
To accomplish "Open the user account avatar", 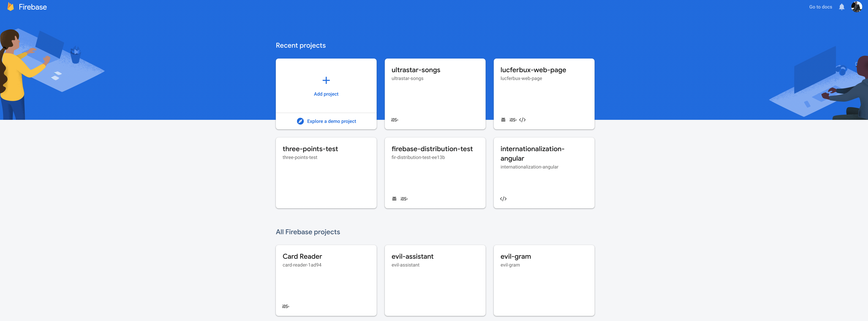I will [x=856, y=7].
